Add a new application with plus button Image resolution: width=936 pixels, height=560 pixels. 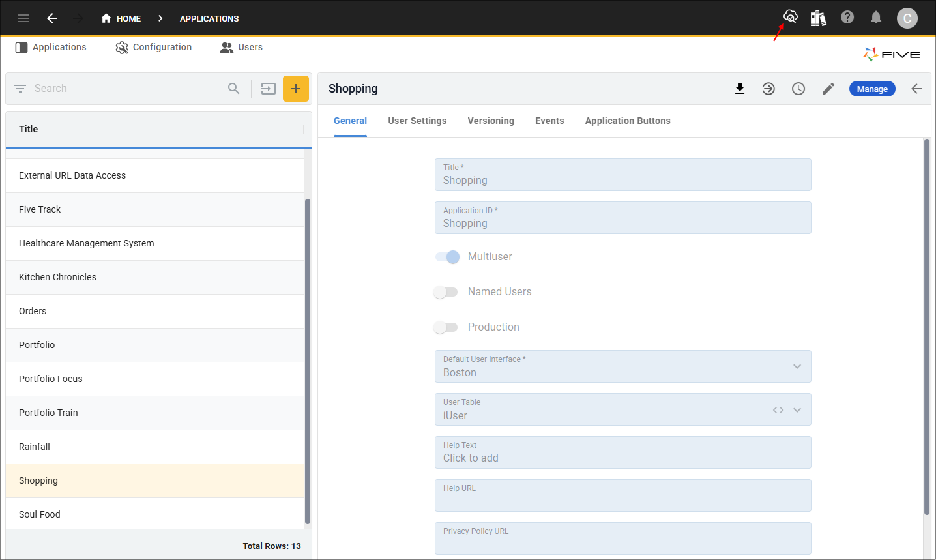pyautogui.click(x=296, y=89)
